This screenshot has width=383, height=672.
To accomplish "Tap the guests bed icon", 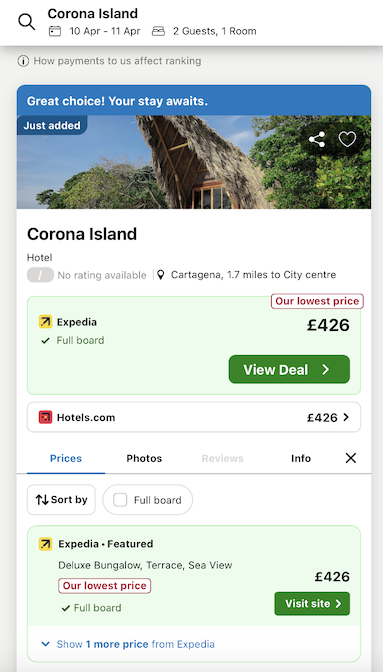I will click(x=159, y=31).
